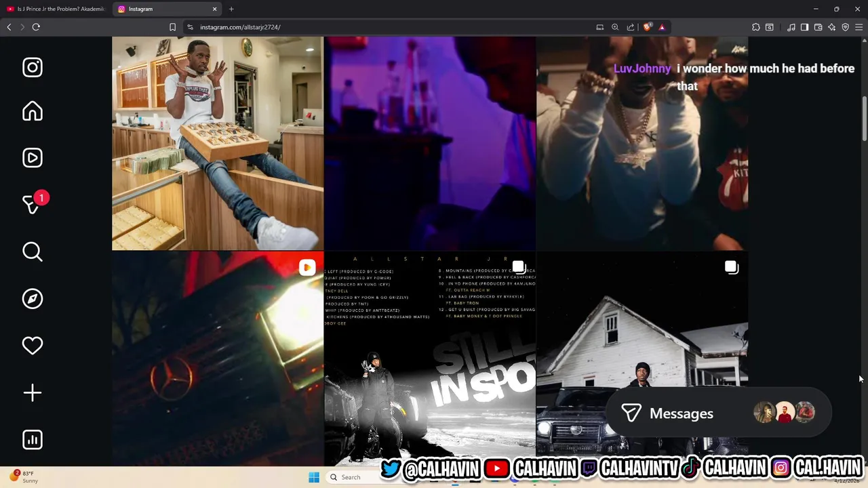
Task: Click the Instagram logo in the sidebar
Action: tap(33, 67)
